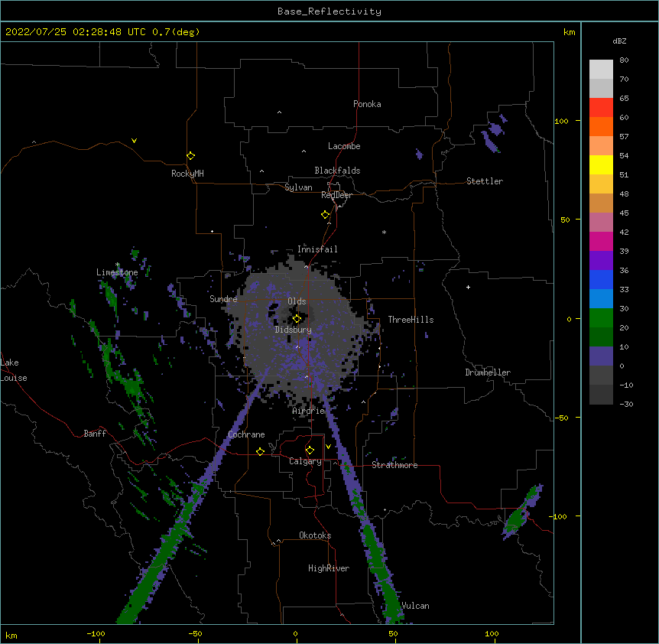The height and width of the screenshot is (644, 659).
Task: Click the dBZ legend heading
Action: coord(619,41)
